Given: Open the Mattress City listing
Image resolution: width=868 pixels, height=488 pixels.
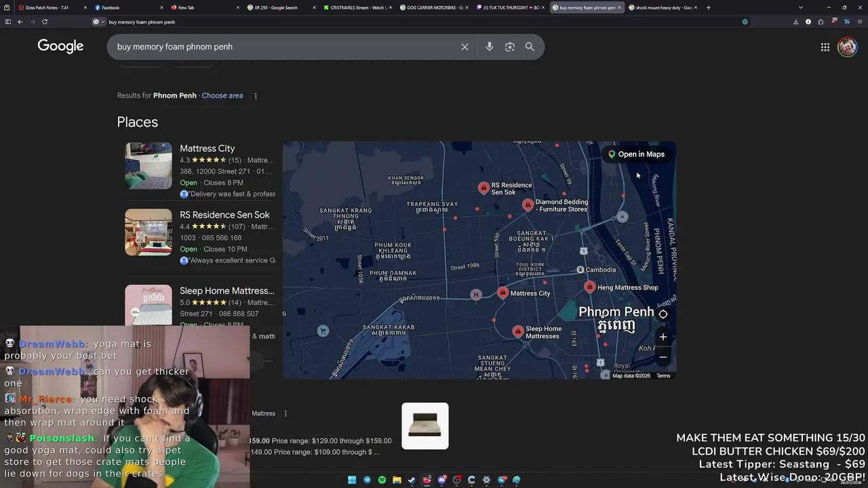Looking at the screenshot, I should point(207,148).
